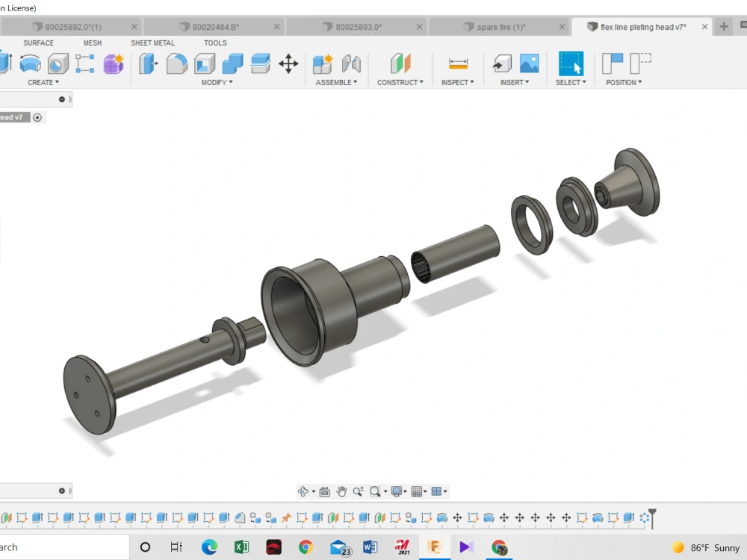Click the Offset Face tool icon
This screenshot has width=747, height=560.
261,63
